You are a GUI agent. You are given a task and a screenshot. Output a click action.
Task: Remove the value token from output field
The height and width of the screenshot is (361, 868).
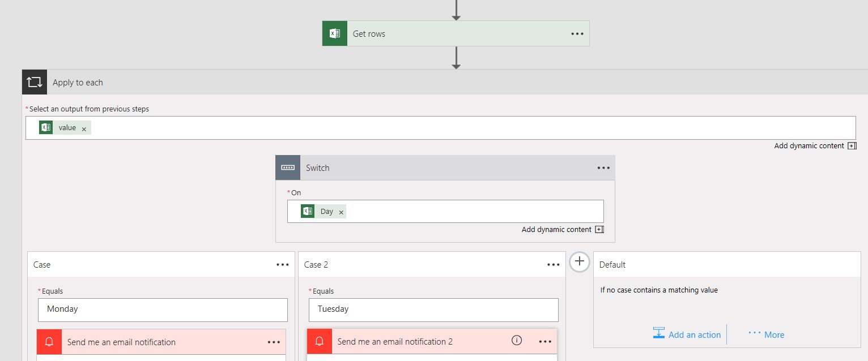tap(84, 129)
